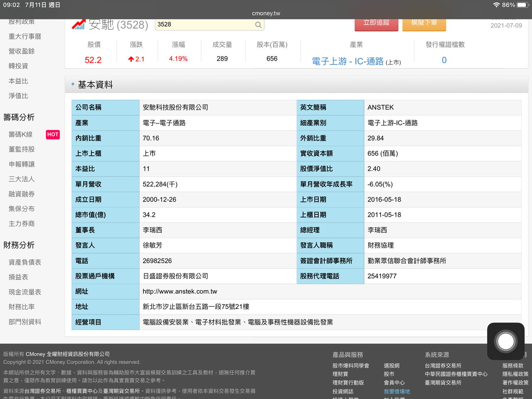Select the chairman name in 董事長 row
The height and width of the screenshot is (399, 532).
153,230
